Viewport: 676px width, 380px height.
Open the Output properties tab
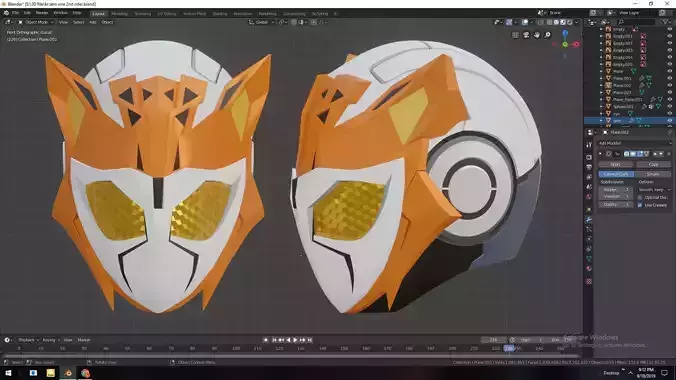(x=589, y=167)
